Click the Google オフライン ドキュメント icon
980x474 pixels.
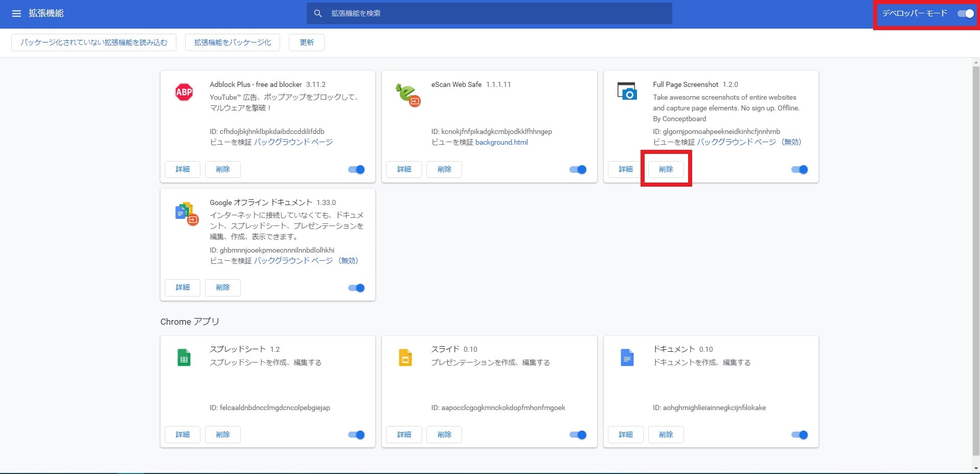[x=187, y=214]
